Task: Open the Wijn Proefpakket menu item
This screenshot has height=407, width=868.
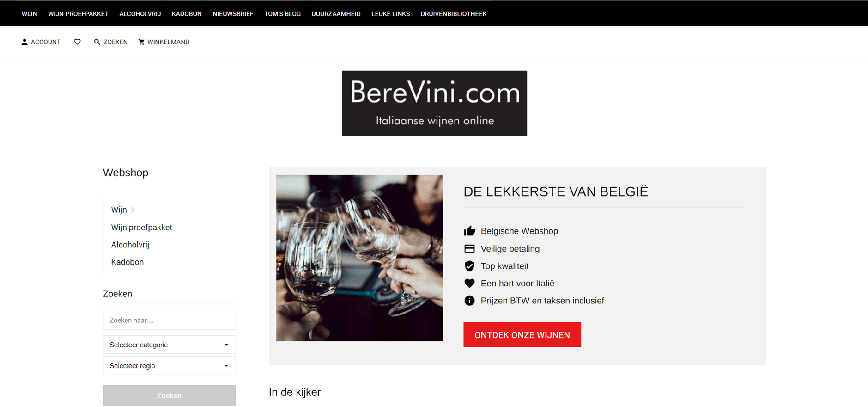Action: point(78,14)
